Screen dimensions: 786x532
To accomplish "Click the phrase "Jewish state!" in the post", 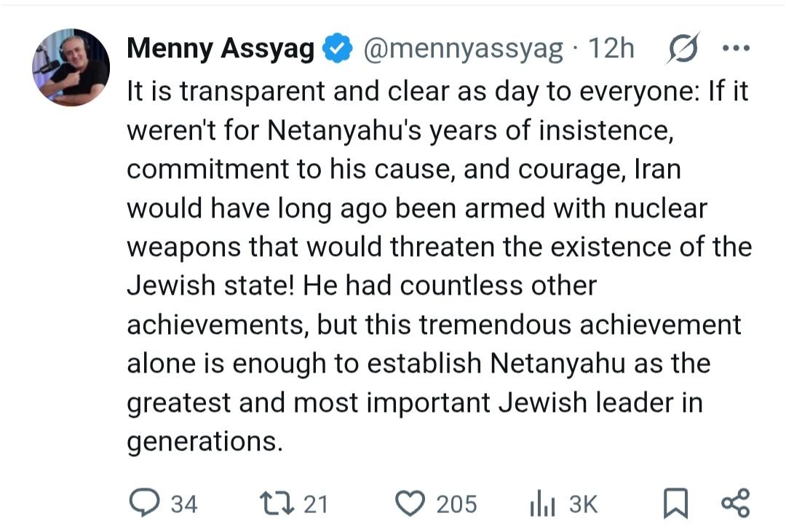I will 210,285.
